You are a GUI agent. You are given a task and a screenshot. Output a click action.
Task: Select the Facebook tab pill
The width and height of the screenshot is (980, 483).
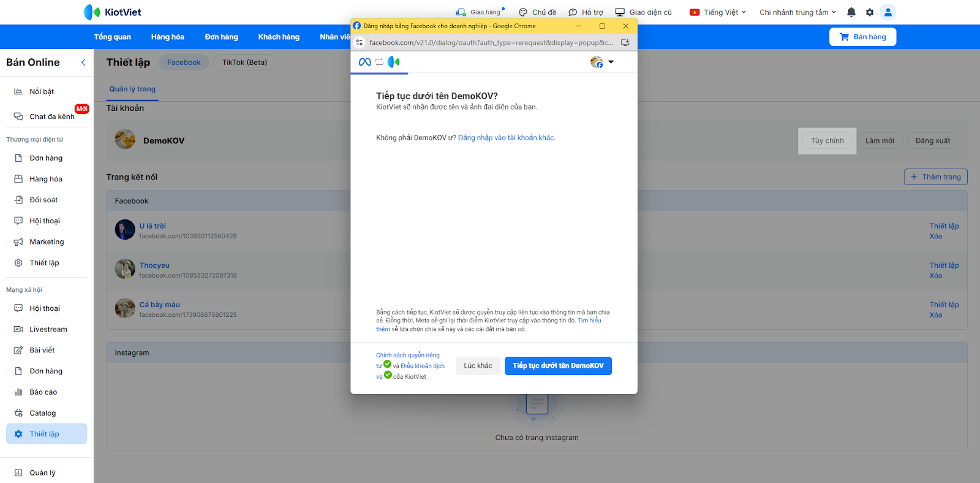point(184,63)
